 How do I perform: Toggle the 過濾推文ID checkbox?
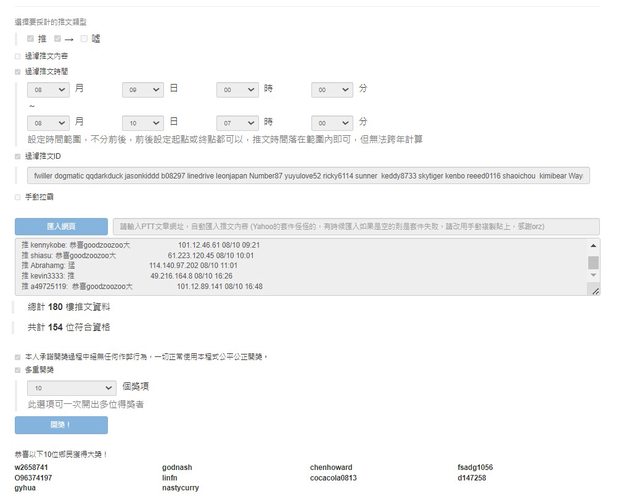click(17, 156)
